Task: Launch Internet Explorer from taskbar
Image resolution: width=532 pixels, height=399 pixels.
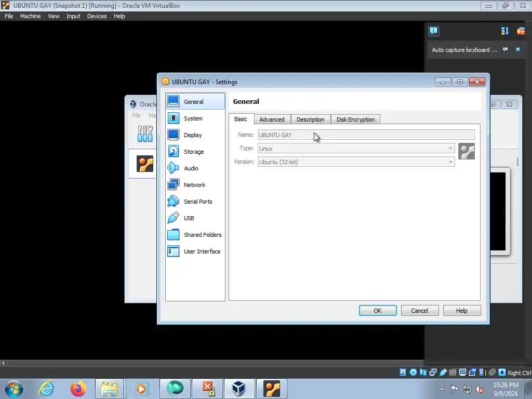Action: click(46, 389)
